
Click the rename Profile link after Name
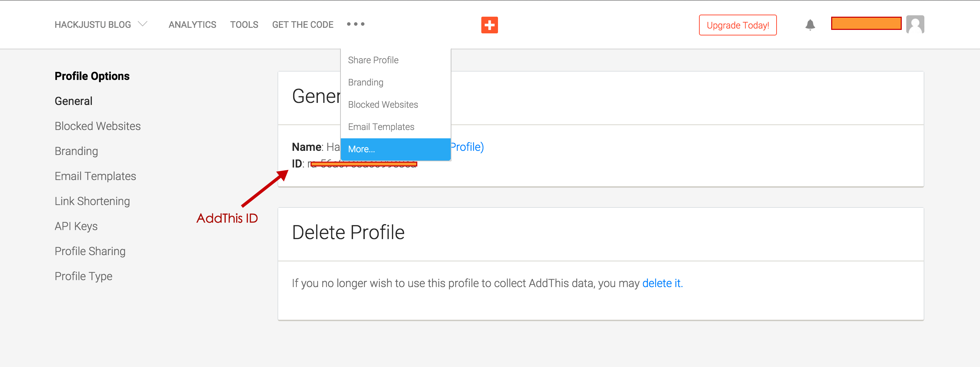[x=467, y=147]
